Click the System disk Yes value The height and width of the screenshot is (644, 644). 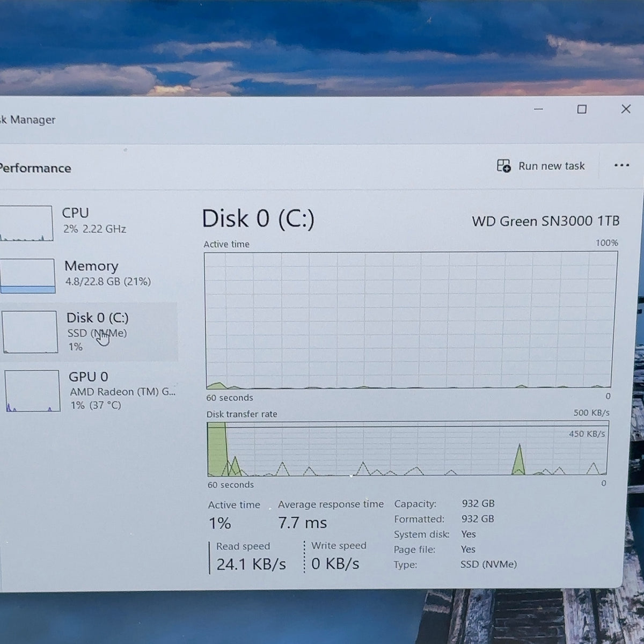(x=469, y=534)
